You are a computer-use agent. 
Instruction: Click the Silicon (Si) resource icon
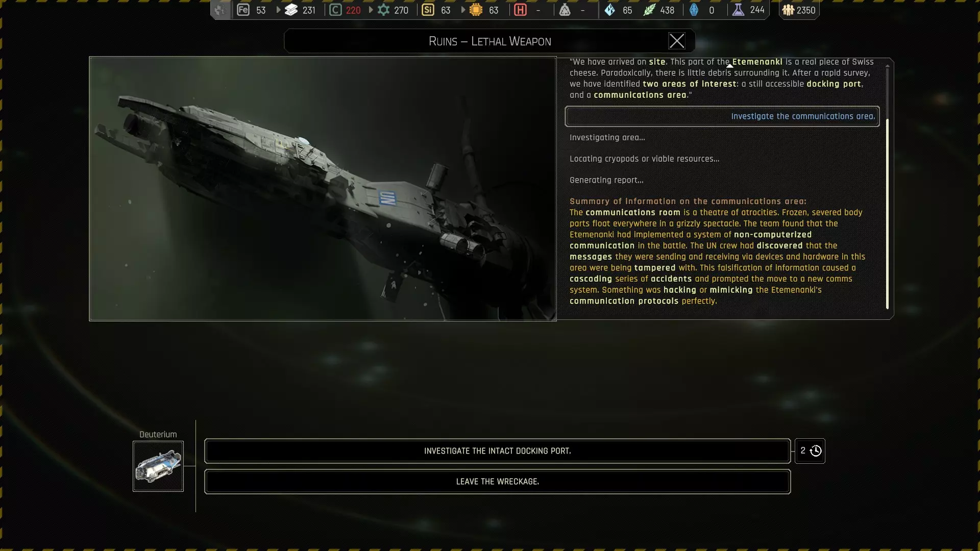[428, 10]
